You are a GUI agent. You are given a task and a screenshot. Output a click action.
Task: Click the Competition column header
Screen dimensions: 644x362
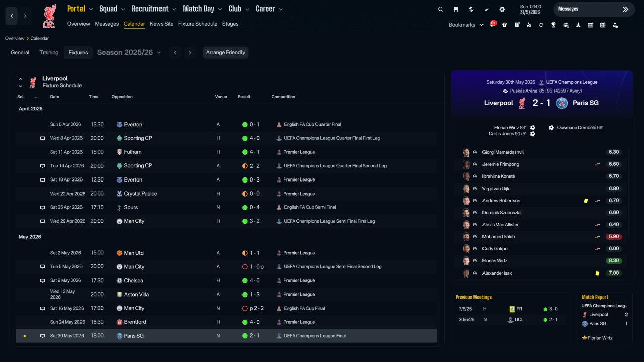pyautogui.click(x=283, y=97)
